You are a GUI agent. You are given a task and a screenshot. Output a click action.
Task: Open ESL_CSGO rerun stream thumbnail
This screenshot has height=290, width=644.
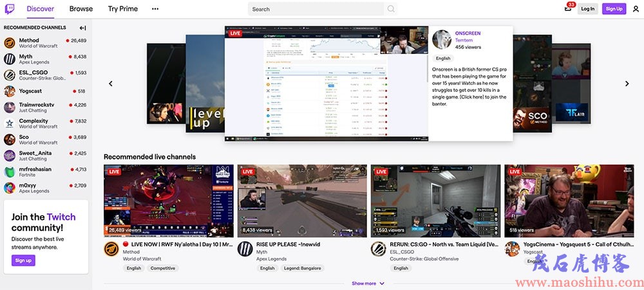coord(436,201)
